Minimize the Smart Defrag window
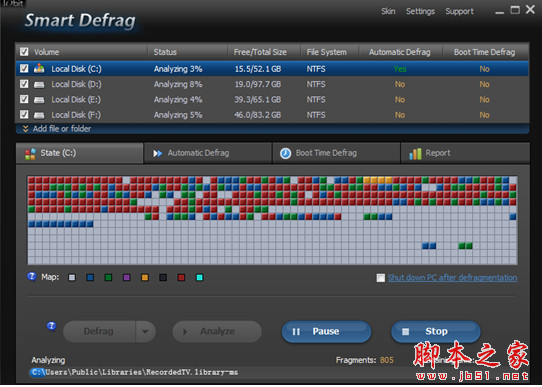 tap(499, 12)
